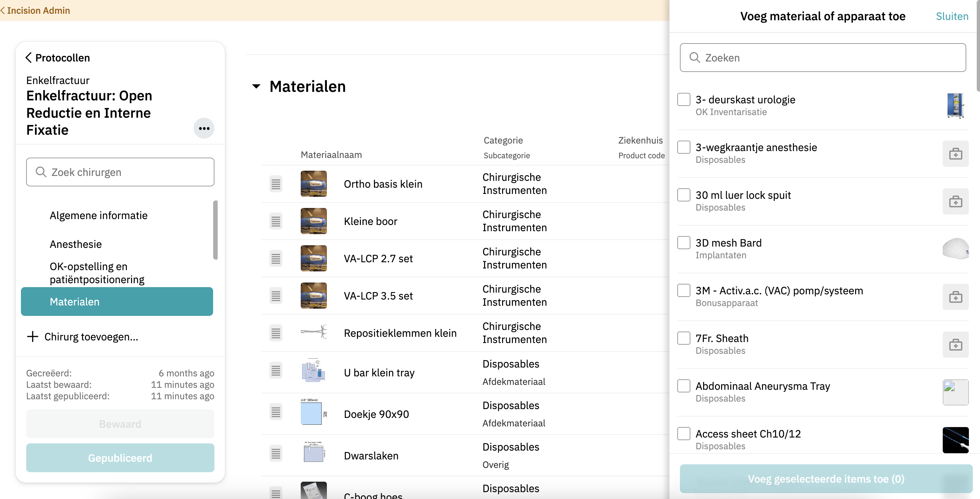Click the three-dot options button beside protocol title
This screenshot has height=499, width=980.
204,128
